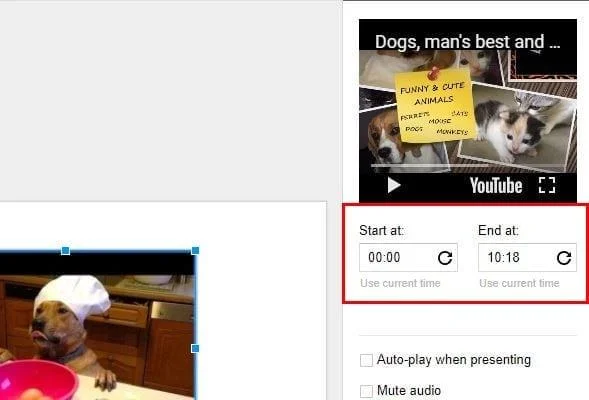This screenshot has height=400, width=589.
Task: Click the video title "Dogs, man's best and..."
Action: pos(467,42)
